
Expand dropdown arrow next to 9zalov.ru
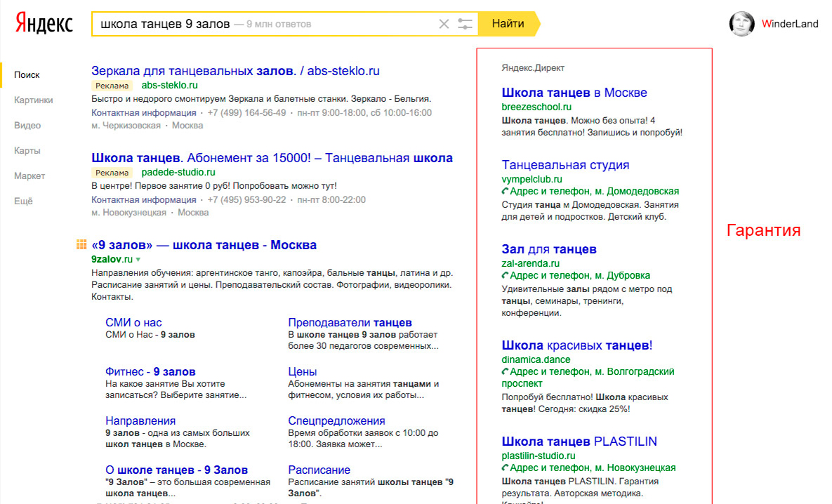[x=138, y=260]
